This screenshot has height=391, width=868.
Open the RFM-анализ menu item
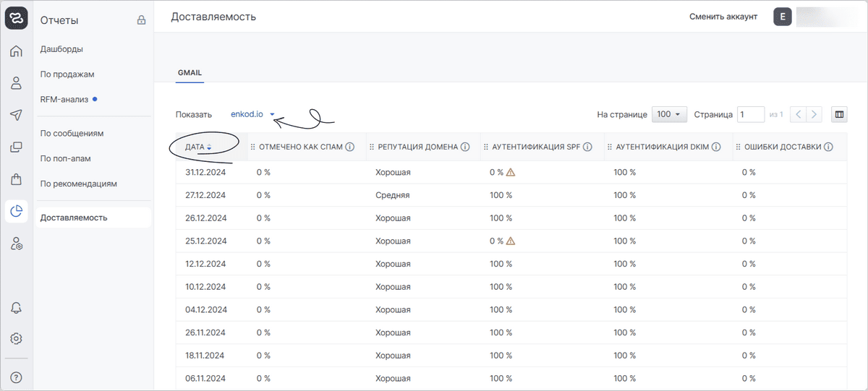[64, 99]
